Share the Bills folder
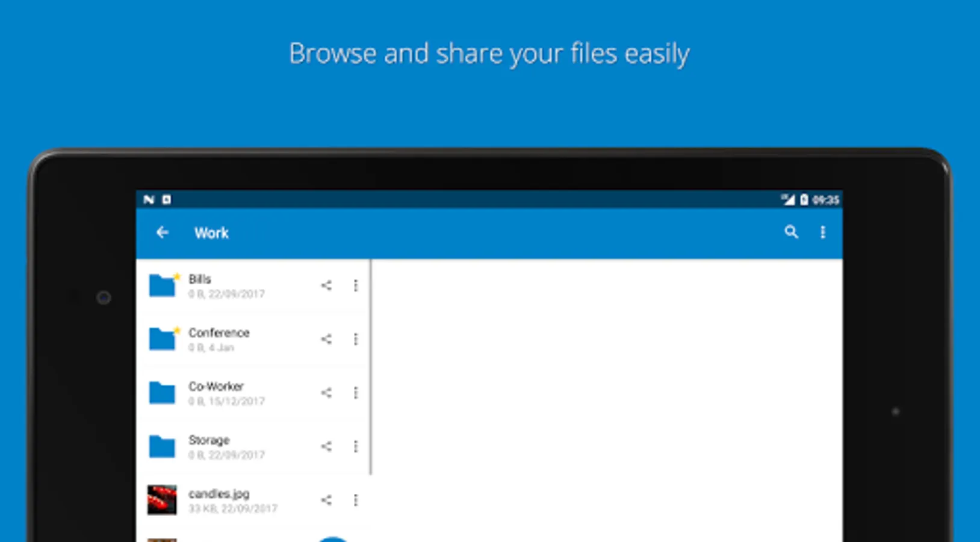This screenshot has height=542, width=980. click(326, 285)
